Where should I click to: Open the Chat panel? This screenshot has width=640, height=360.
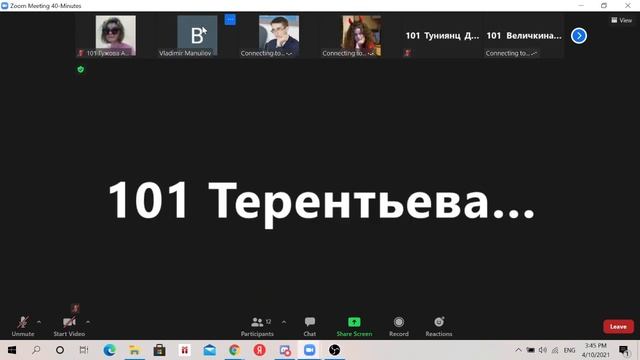click(310, 327)
